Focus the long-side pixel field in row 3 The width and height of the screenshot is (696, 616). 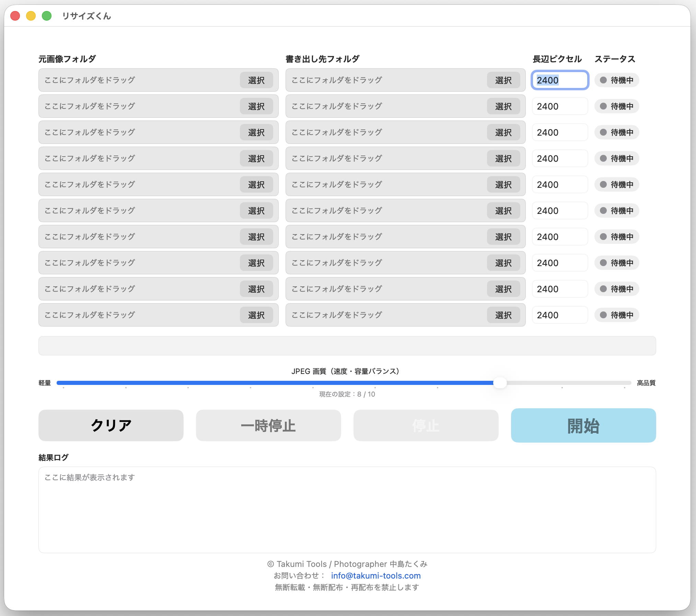560,133
